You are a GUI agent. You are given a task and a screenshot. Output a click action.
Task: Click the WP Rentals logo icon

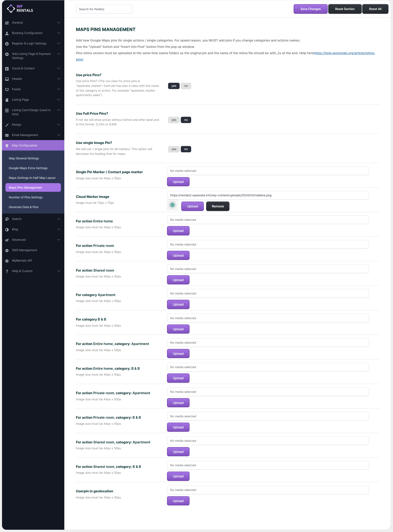(x=11, y=9)
